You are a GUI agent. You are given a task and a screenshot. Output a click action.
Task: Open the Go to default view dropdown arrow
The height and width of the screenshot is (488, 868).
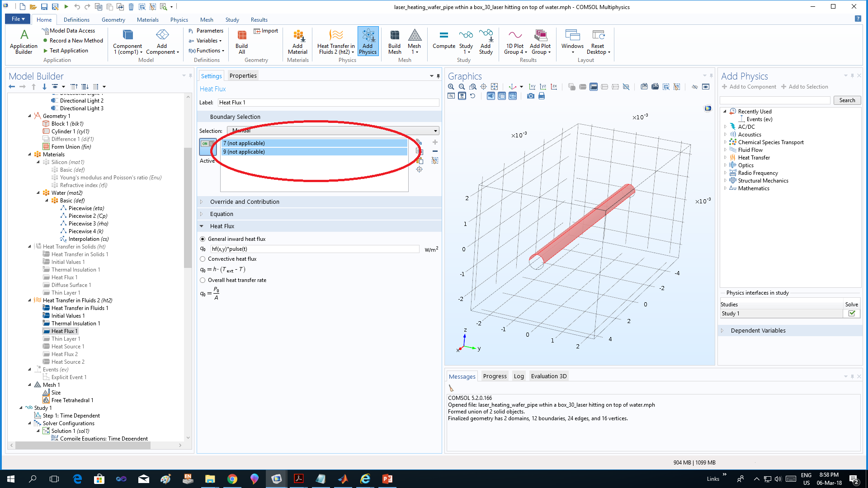[x=521, y=87]
